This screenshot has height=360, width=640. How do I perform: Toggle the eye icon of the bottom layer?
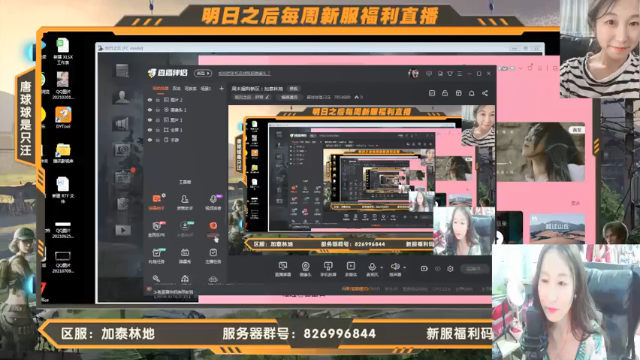[150, 140]
